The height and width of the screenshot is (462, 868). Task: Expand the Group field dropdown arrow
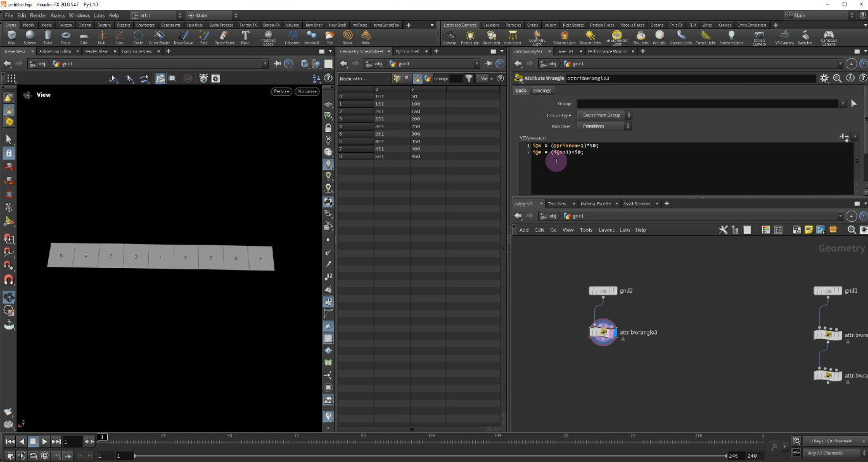pos(843,103)
